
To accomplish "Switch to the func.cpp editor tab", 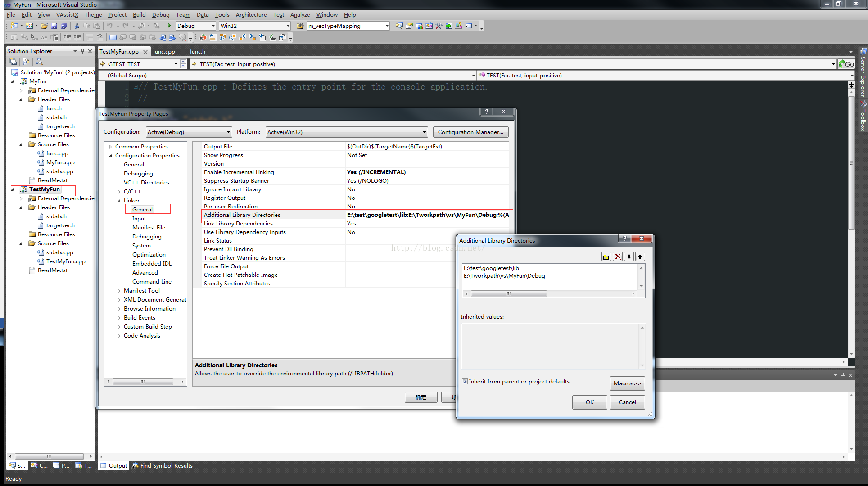I will (x=164, y=51).
